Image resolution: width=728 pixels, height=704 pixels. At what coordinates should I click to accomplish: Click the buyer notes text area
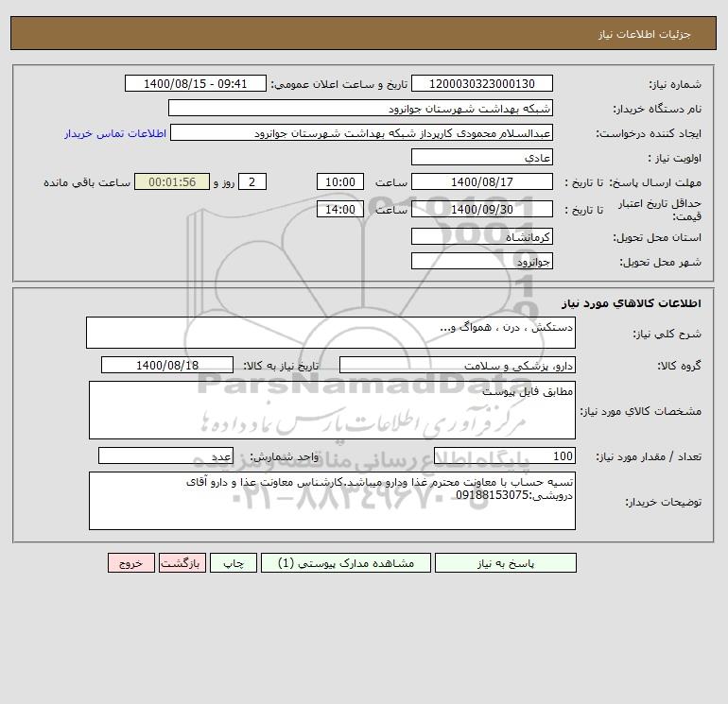coord(332,501)
